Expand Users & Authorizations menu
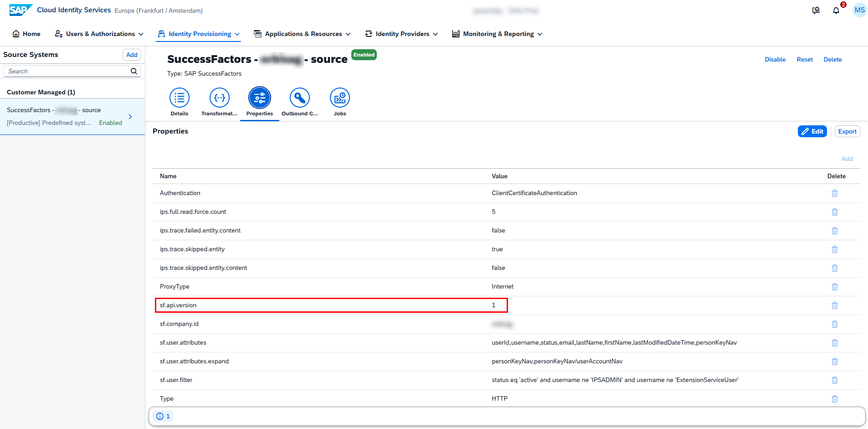Image resolution: width=868 pixels, height=429 pixels. (x=99, y=34)
